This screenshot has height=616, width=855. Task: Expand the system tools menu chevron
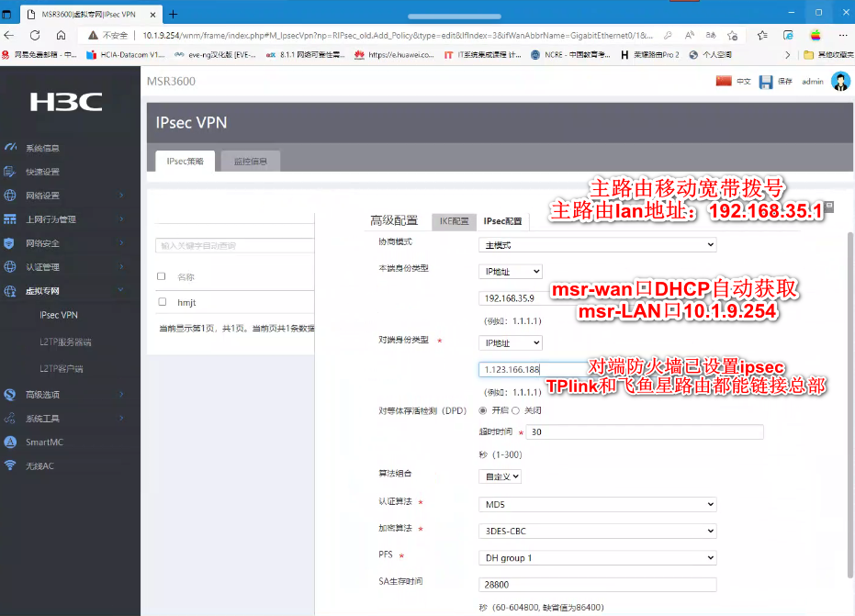(121, 418)
